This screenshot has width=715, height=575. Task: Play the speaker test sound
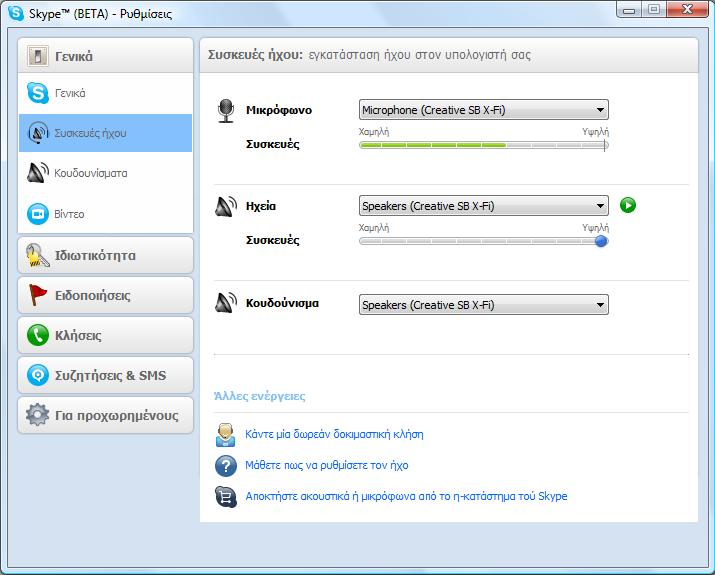(627, 205)
